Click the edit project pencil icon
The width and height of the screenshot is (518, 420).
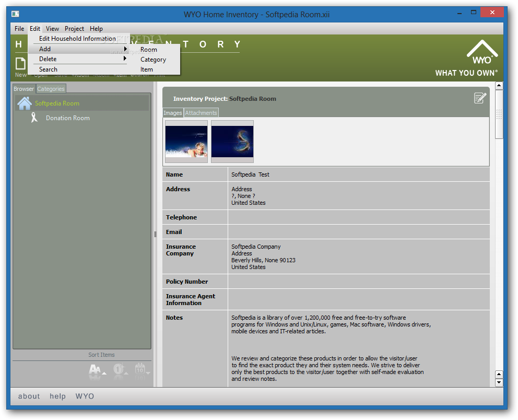[480, 98]
